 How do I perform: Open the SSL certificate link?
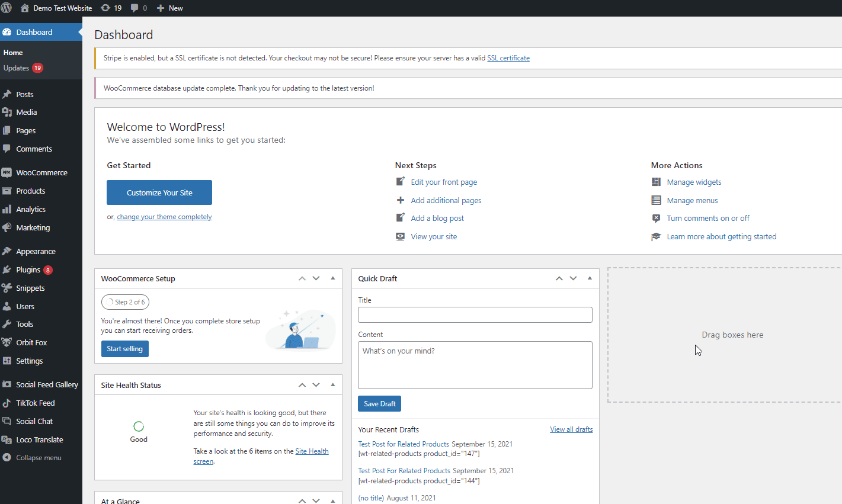(x=508, y=58)
